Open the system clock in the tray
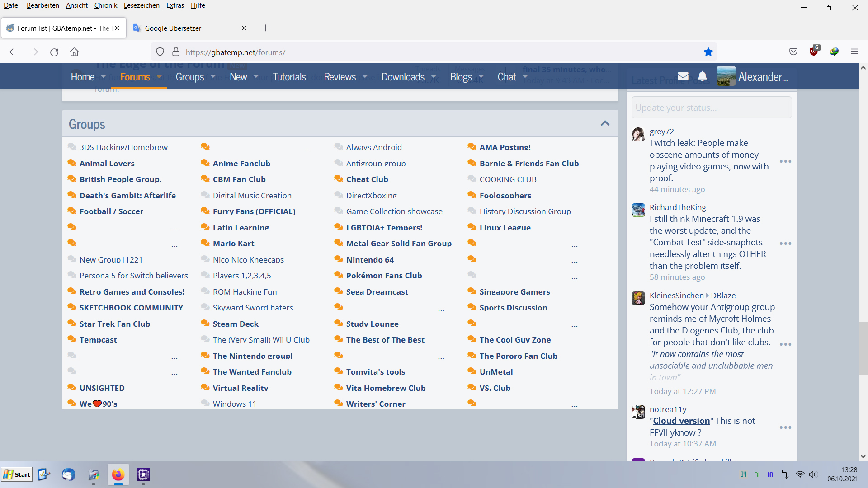 843,474
